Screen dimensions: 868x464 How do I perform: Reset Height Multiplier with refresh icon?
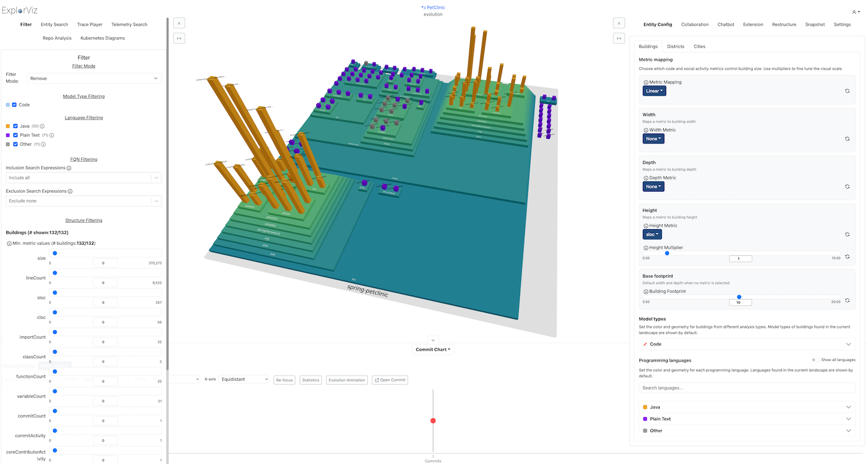(x=847, y=256)
